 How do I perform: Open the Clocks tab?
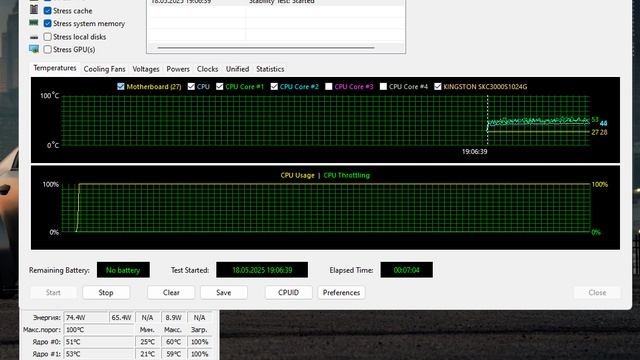(207, 69)
